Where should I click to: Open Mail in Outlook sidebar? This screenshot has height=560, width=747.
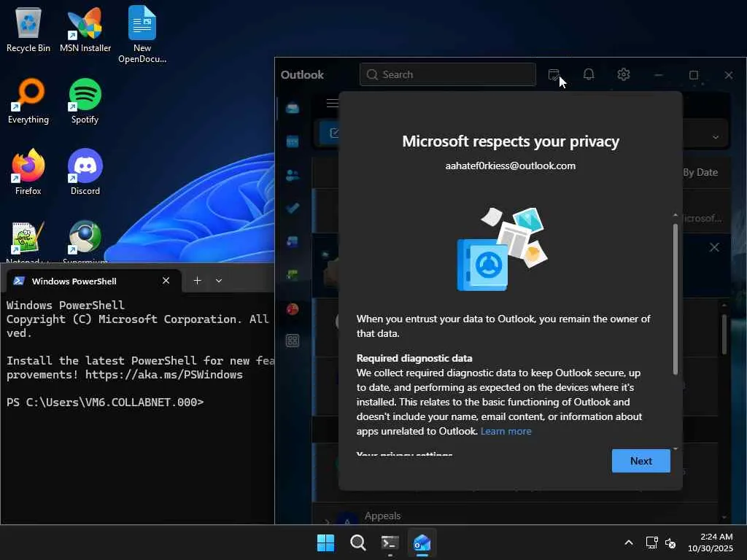(x=293, y=108)
